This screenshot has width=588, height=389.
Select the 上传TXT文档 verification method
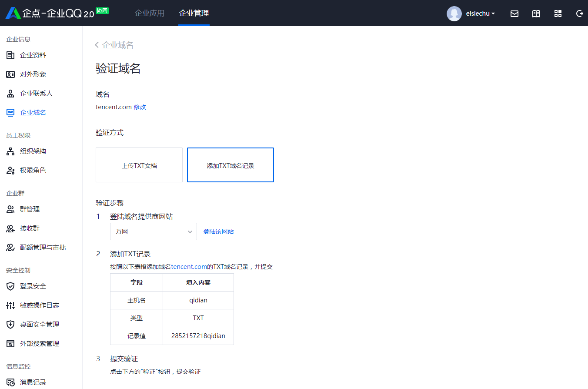pyautogui.click(x=139, y=164)
